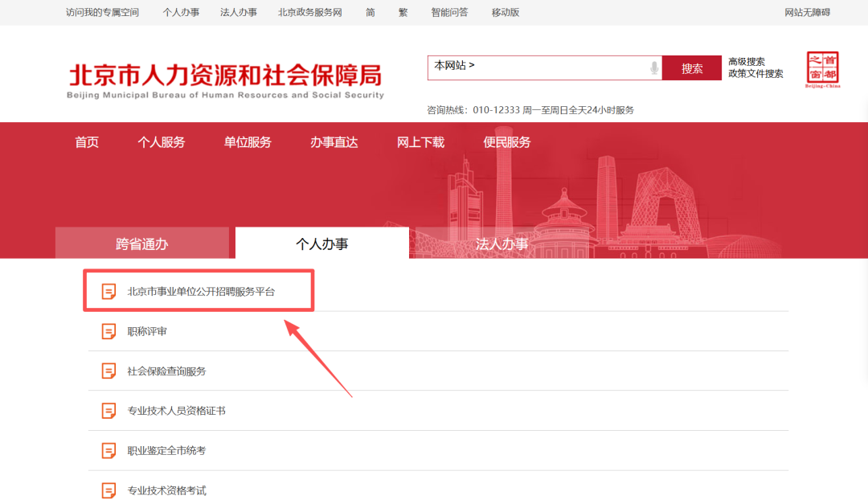
Task: Open the 专业技术人员资格证书 entry
Action: click(176, 411)
